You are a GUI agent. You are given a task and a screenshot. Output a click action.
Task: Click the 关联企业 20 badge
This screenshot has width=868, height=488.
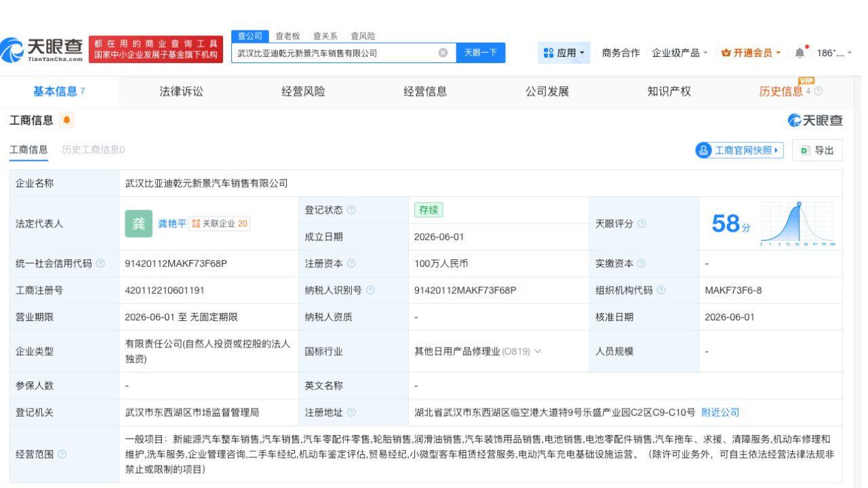point(219,223)
